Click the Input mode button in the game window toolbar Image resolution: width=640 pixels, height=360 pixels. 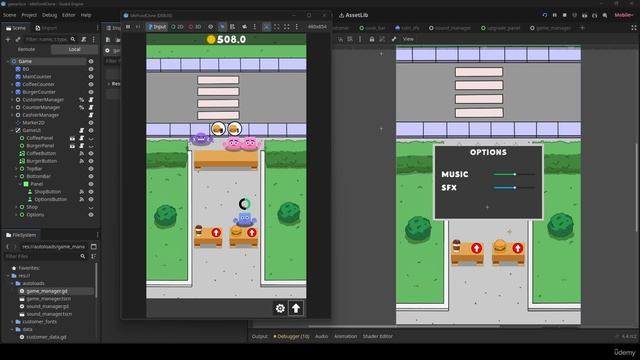157,27
